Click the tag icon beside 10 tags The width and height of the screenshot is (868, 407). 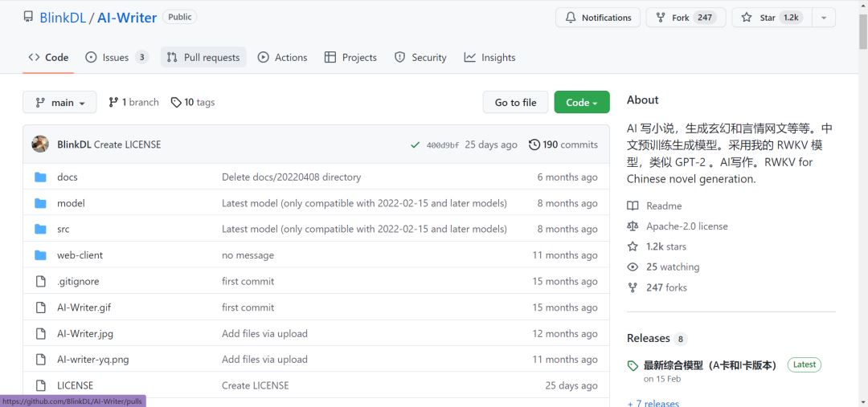(x=176, y=102)
